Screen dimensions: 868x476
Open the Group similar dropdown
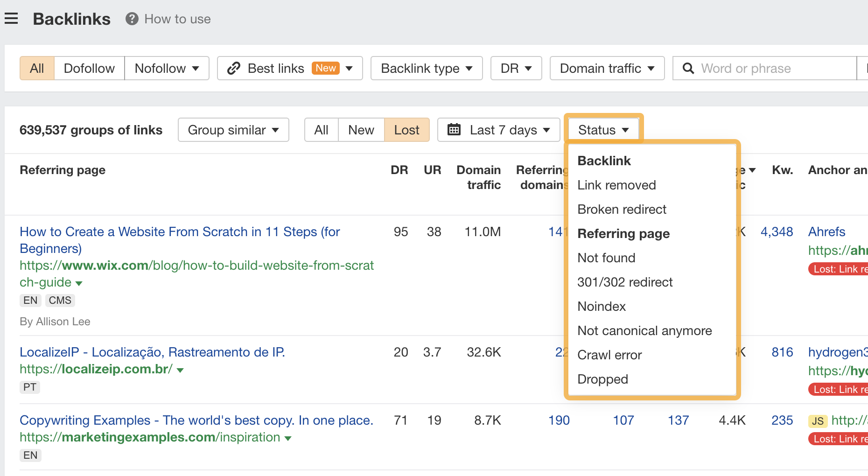coord(233,130)
